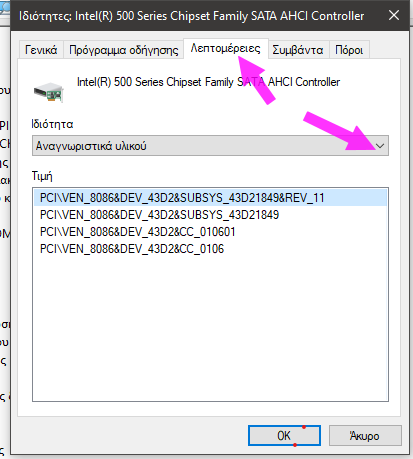
Task: Confirm with the OK button
Action: (x=284, y=435)
